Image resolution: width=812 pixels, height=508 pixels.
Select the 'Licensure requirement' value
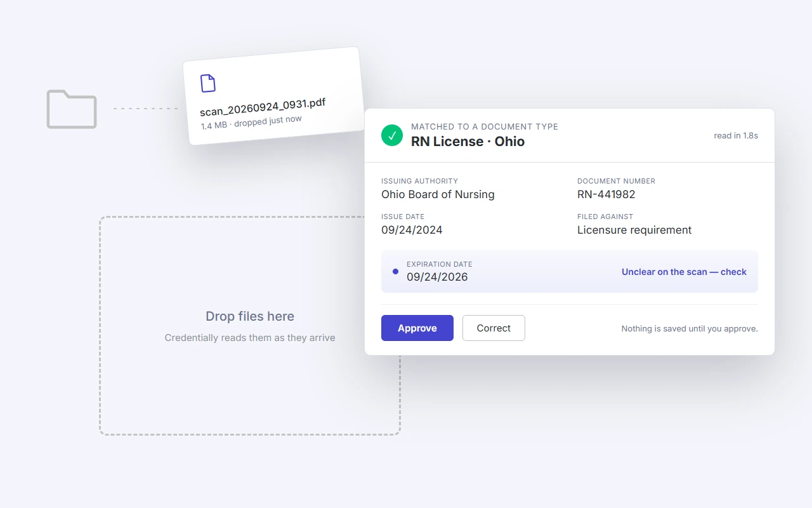[x=634, y=230]
